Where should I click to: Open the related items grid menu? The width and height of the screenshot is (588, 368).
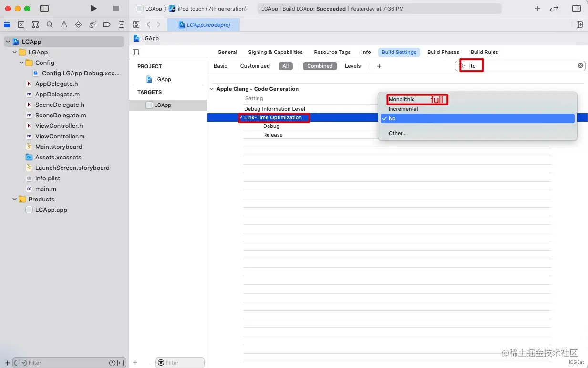click(136, 25)
